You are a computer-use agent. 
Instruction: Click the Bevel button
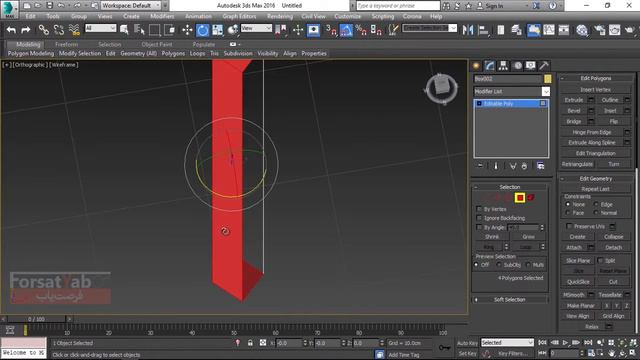[x=574, y=111]
